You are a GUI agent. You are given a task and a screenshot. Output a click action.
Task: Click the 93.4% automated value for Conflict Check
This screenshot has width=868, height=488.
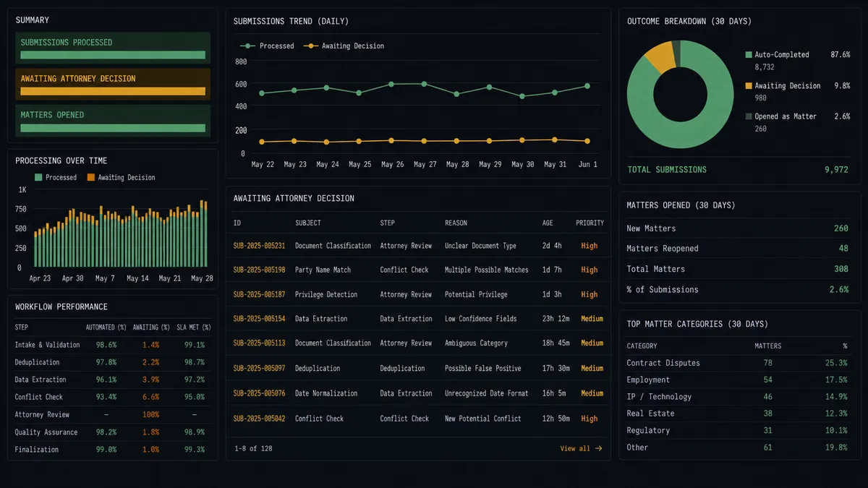point(106,397)
